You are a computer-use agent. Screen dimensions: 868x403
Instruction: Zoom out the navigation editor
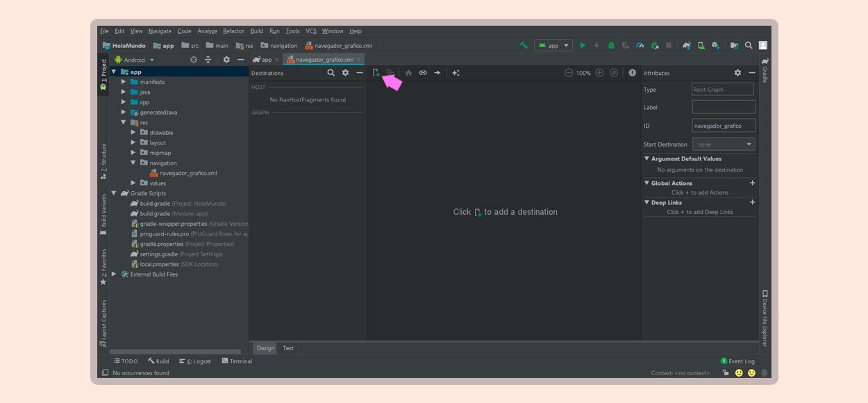tap(569, 73)
